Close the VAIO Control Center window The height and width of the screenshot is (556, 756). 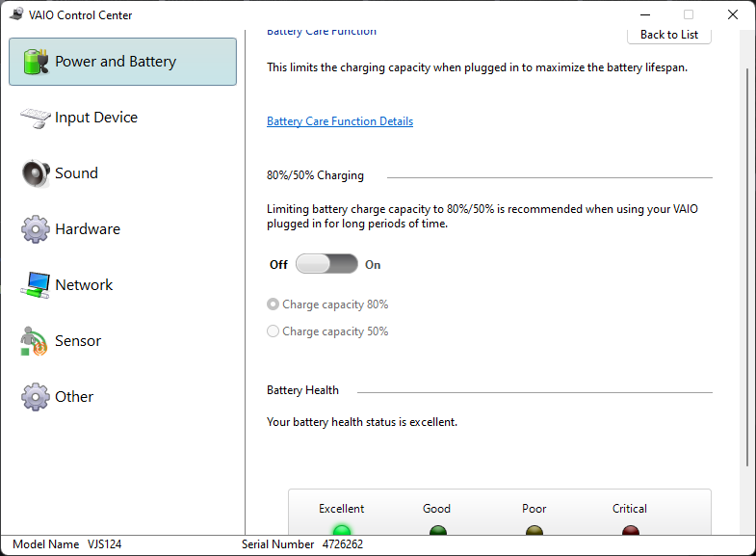click(733, 15)
